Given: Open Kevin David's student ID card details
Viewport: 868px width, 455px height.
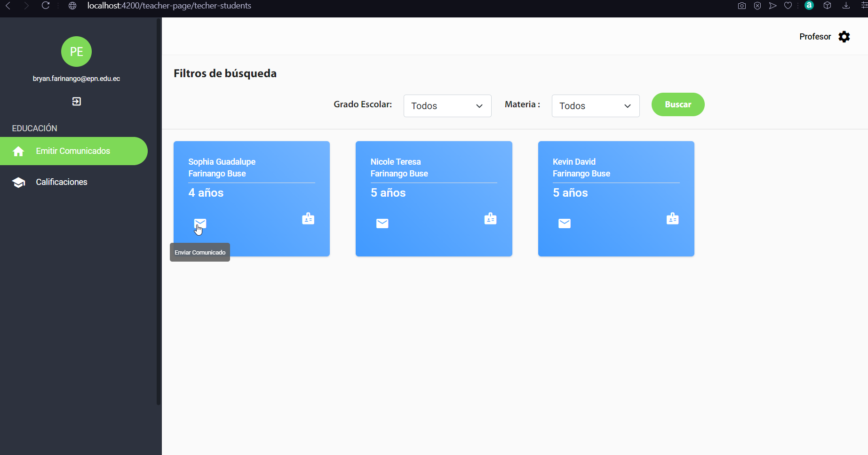Looking at the screenshot, I should [x=672, y=218].
